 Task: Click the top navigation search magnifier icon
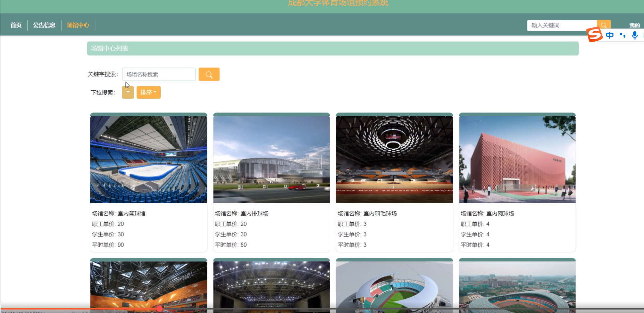pyautogui.click(x=604, y=25)
